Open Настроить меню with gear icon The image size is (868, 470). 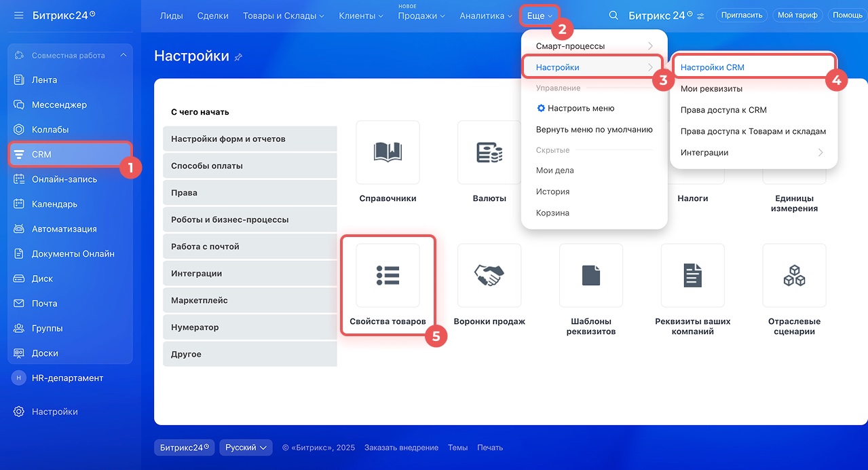point(575,108)
